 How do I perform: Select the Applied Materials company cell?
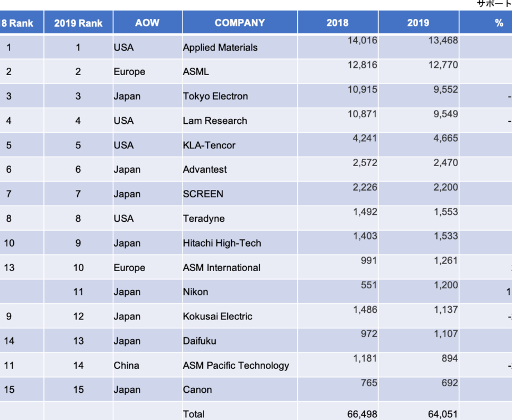(220, 48)
